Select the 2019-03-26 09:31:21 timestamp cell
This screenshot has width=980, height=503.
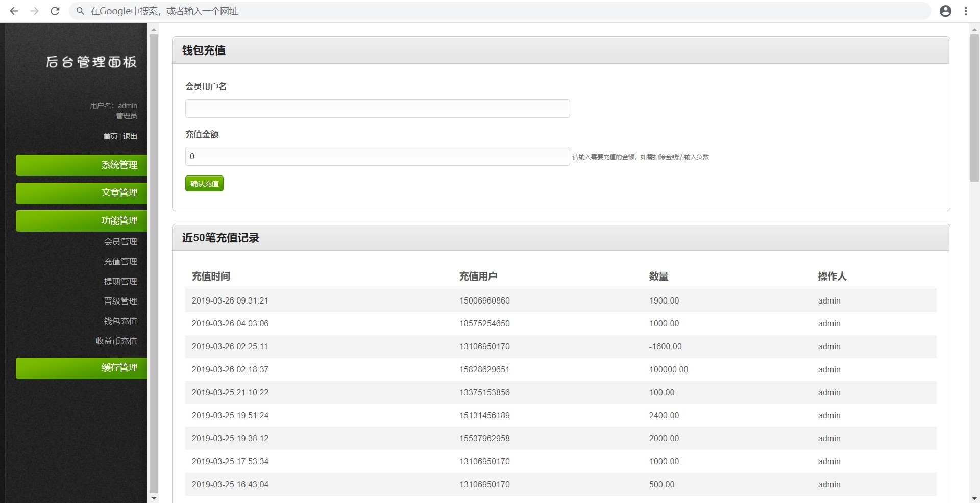pos(230,301)
